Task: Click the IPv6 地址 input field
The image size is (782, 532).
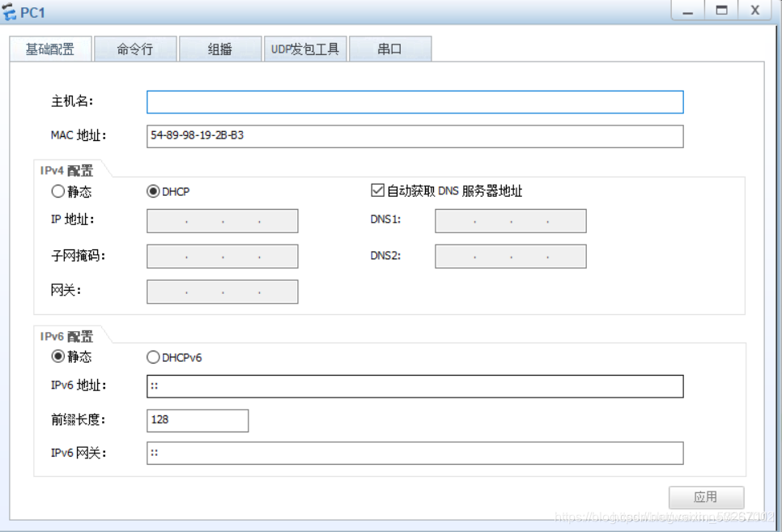Action: click(415, 386)
